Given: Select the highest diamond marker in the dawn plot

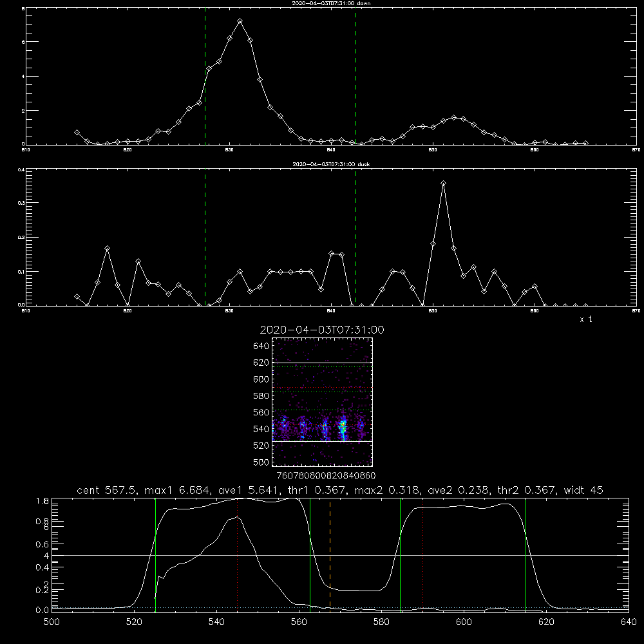Looking at the screenshot, I should pyautogui.click(x=240, y=21).
